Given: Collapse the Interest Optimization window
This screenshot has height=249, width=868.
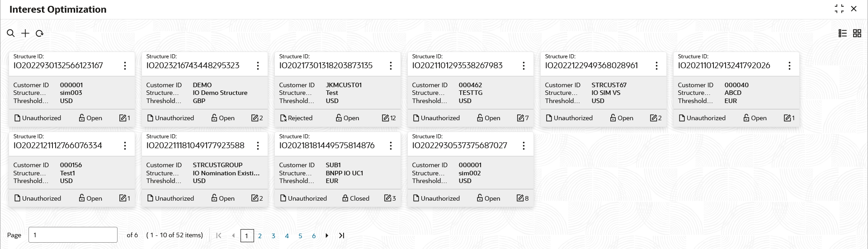Looking at the screenshot, I should (839, 9).
